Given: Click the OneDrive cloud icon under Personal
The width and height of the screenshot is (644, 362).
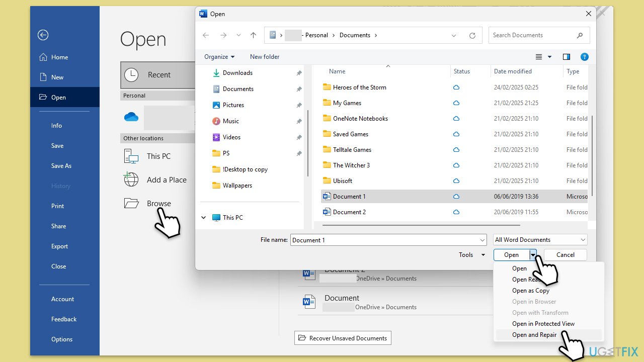Looking at the screenshot, I should tap(131, 117).
